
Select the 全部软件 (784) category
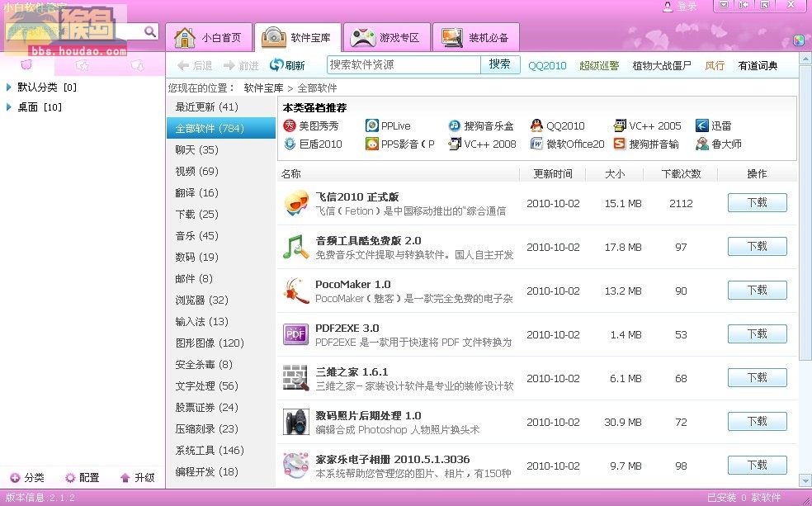pos(221,128)
